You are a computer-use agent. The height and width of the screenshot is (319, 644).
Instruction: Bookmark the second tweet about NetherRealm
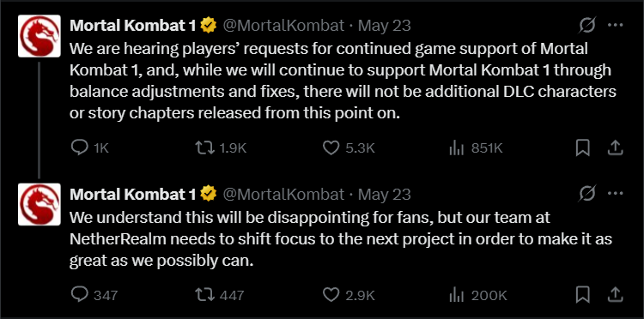582,294
